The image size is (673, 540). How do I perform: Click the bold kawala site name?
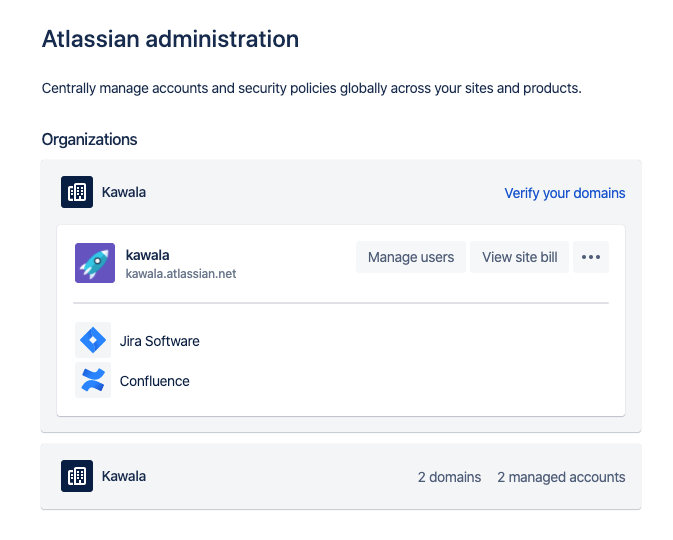tap(147, 255)
